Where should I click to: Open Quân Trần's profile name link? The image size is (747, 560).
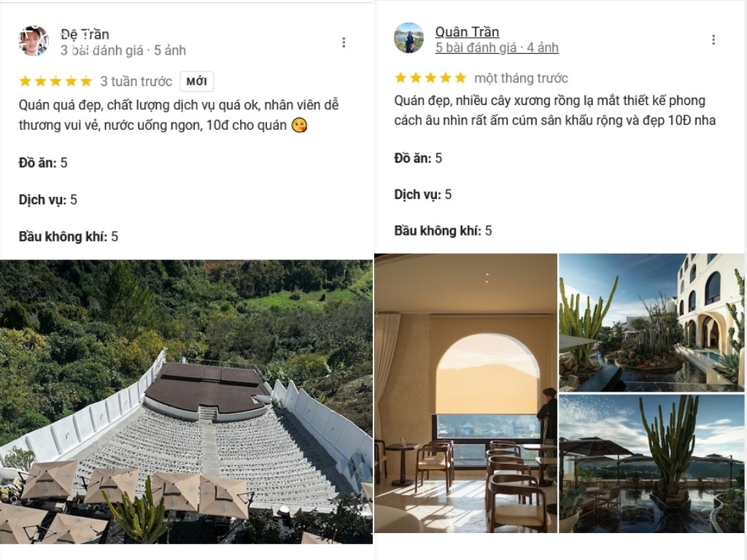[467, 31]
